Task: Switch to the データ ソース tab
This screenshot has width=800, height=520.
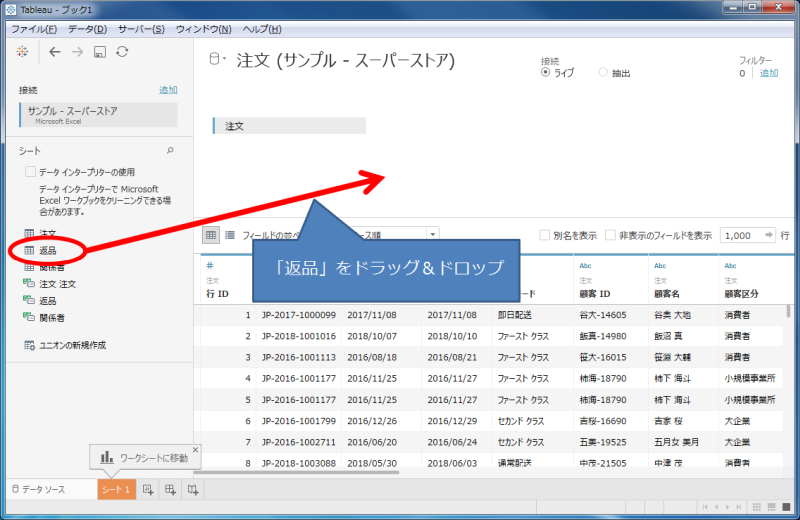Action: [x=39, y=489]
